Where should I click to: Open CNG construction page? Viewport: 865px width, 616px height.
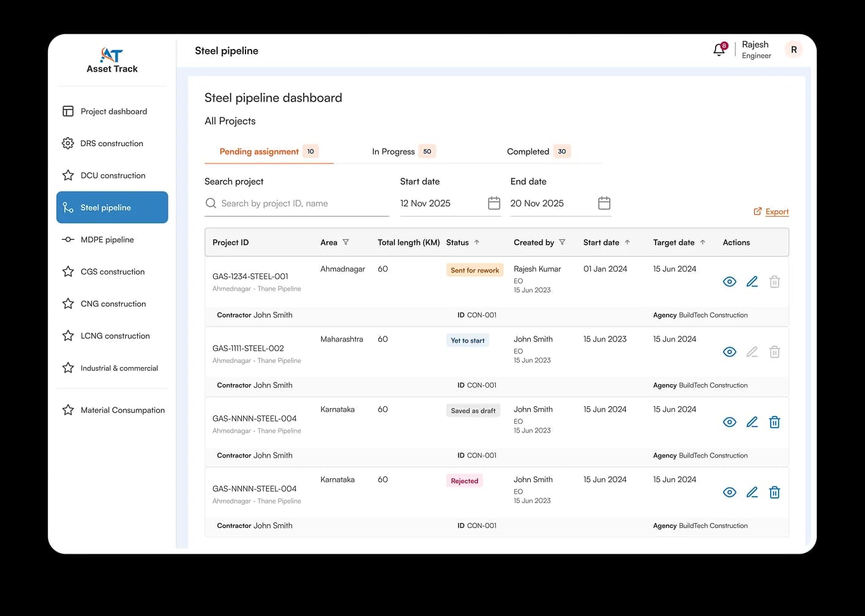[x=112, y=304]
